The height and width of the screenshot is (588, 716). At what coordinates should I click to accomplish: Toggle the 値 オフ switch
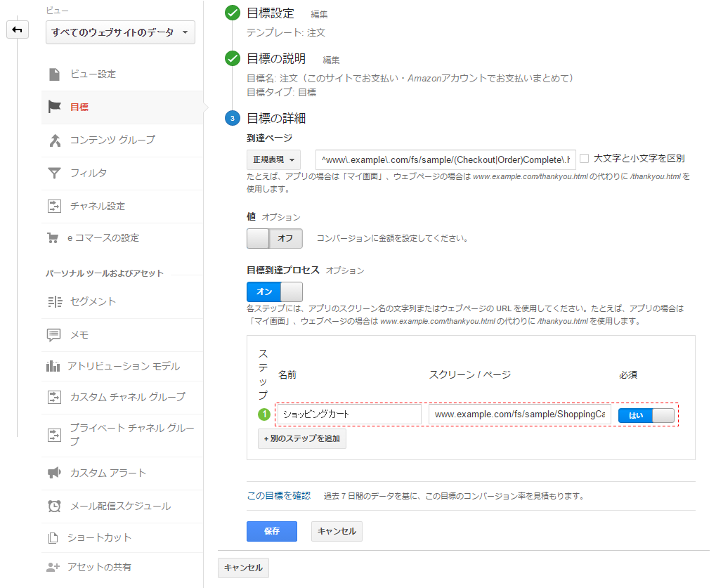point(275,238)
